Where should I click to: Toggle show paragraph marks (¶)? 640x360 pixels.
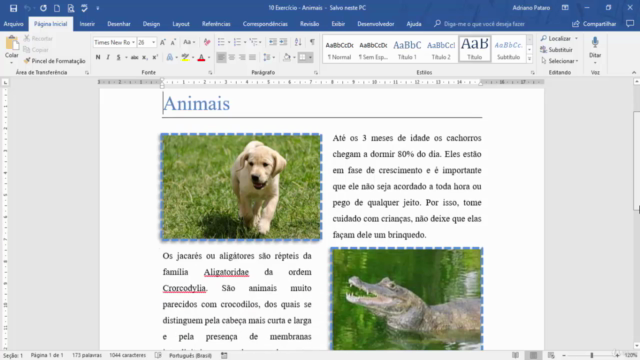312,42
